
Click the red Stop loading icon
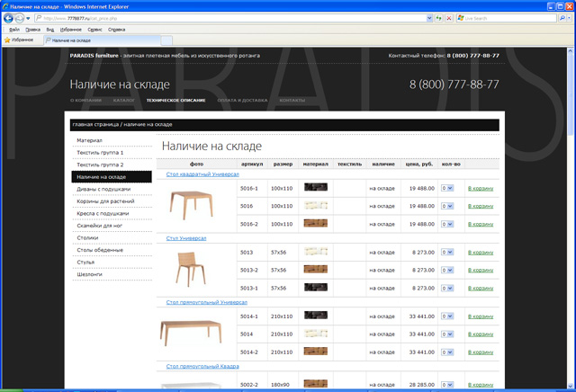tap(449, 18)
